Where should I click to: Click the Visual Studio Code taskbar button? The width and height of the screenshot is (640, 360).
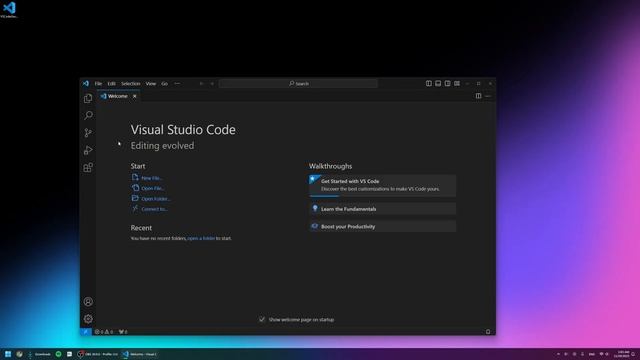[x=140, y=354]
